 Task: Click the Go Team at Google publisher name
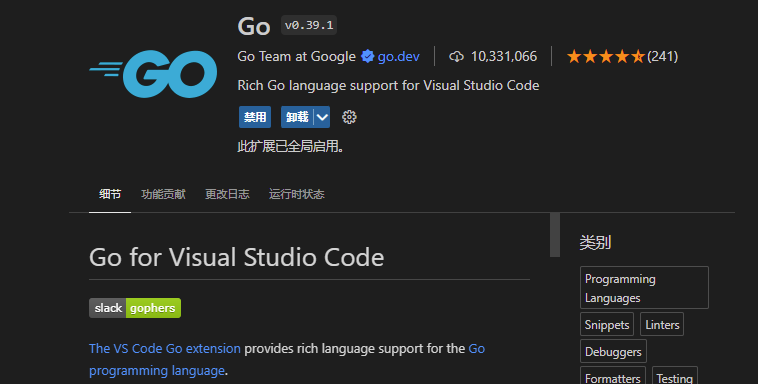tap(296, 57)
